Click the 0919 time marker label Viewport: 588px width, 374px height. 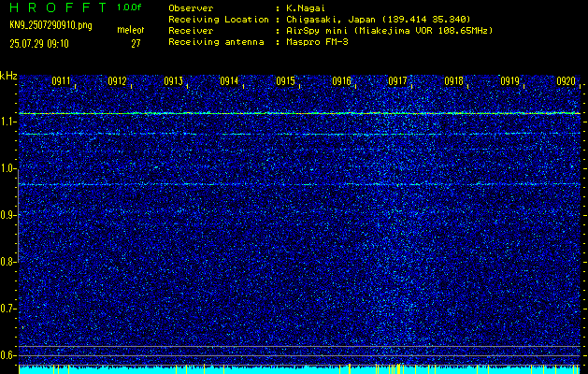point(509,81)
